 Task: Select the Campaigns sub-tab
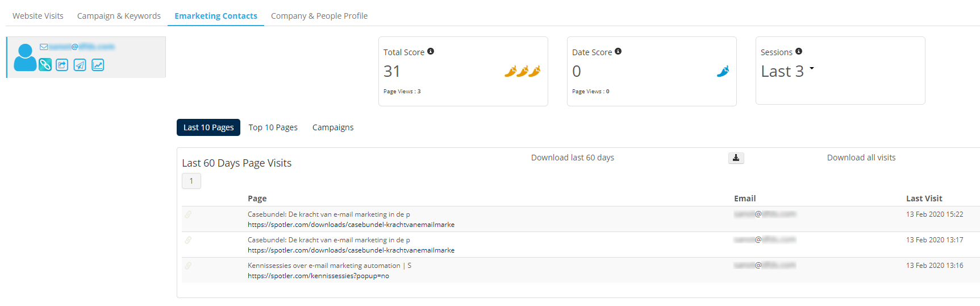point(333,127)
